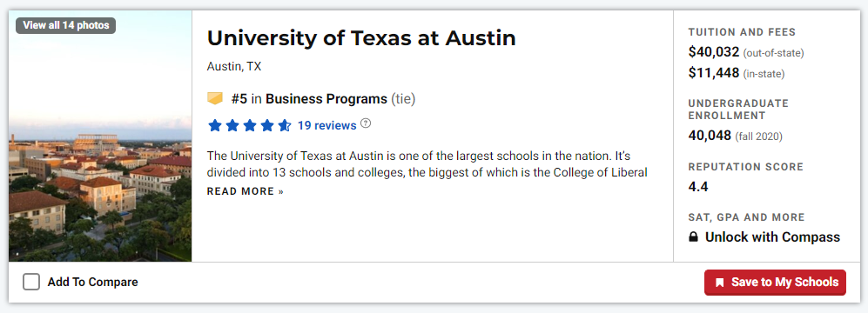Open the 19 reviews link
868x313 pixels.
pyautogui.click(x=326, y=125)
